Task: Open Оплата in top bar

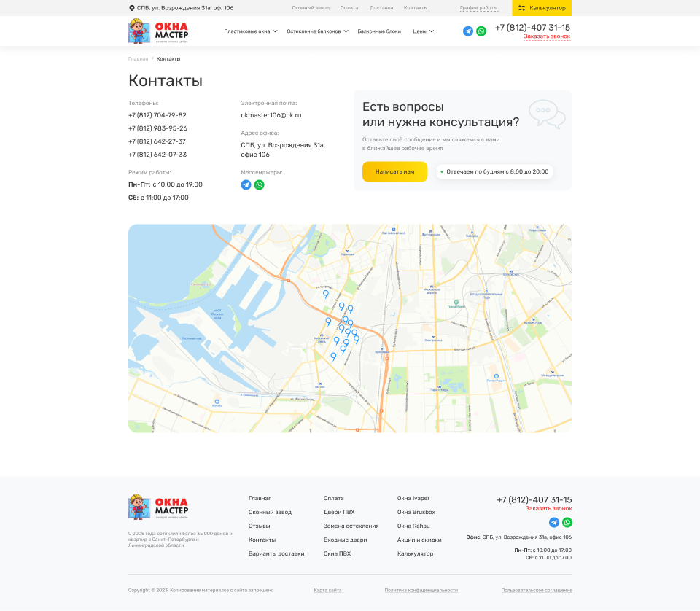Action: (x=349, y=8)
